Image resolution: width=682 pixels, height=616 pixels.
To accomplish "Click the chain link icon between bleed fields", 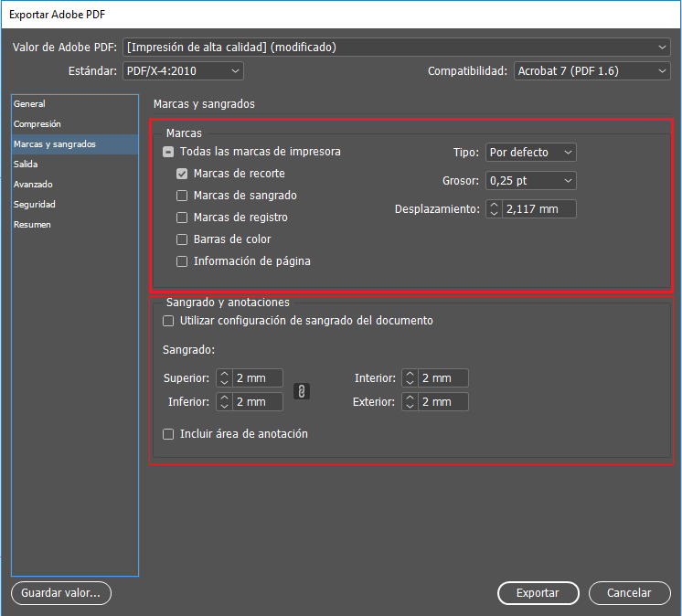I will pyautogui.click(x=302, y=391).
